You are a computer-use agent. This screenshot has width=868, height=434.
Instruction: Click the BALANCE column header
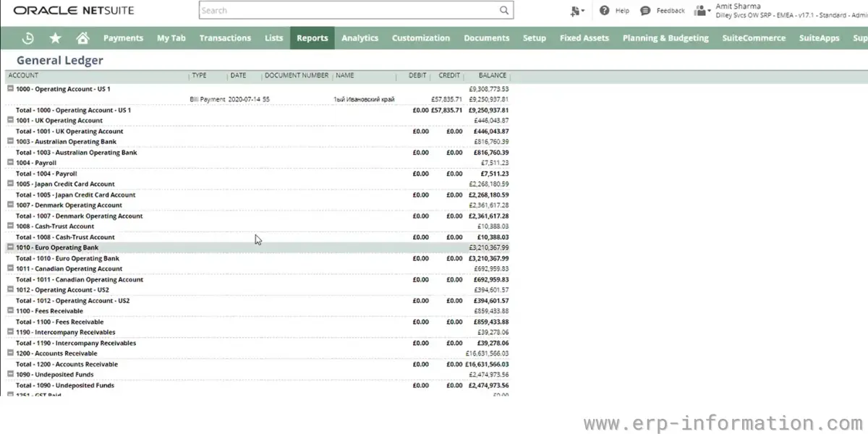(493, 75)
